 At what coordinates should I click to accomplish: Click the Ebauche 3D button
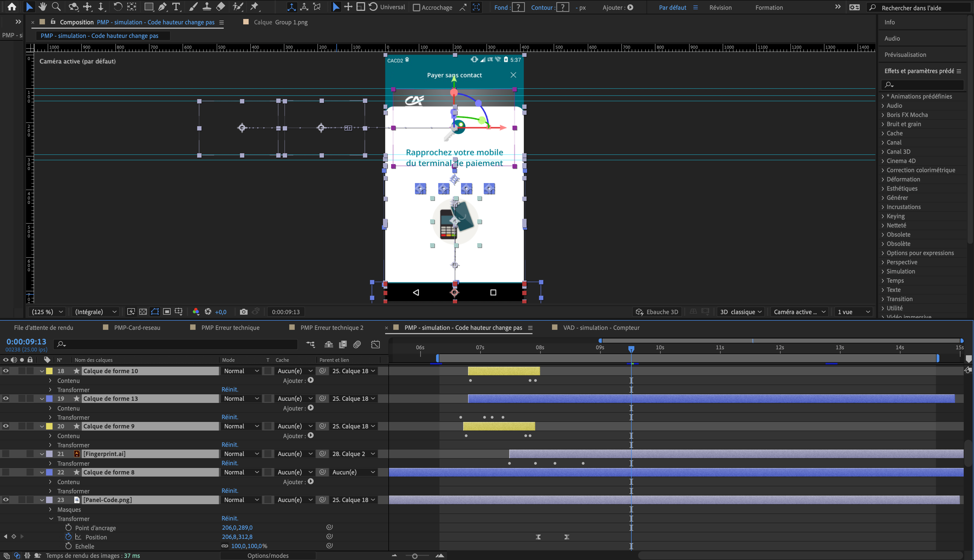pos(657,312)
